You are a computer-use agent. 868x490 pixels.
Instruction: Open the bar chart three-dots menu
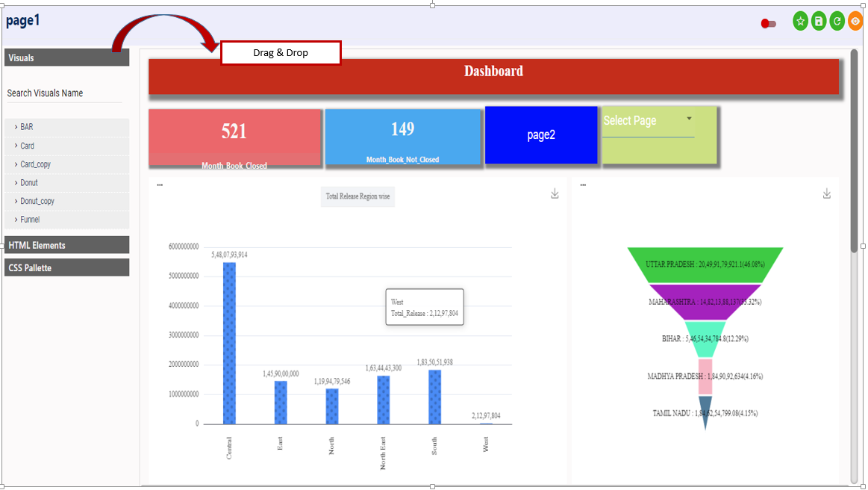(160, 185)
